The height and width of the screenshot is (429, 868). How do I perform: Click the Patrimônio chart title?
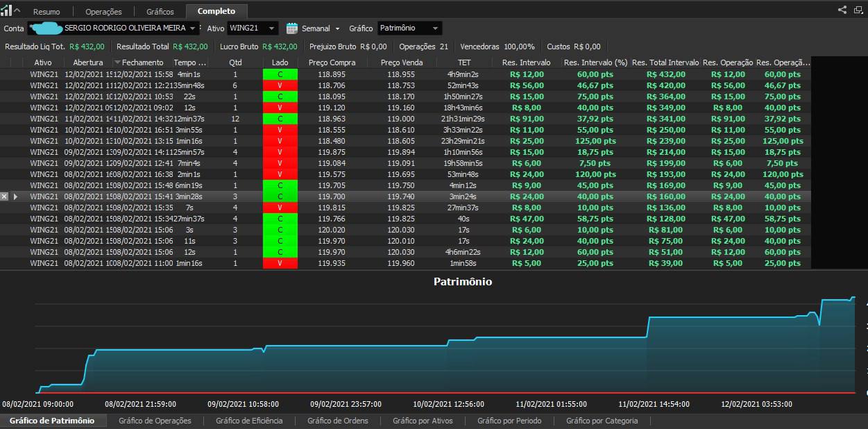pyautogui.click(x=463, y=282)
